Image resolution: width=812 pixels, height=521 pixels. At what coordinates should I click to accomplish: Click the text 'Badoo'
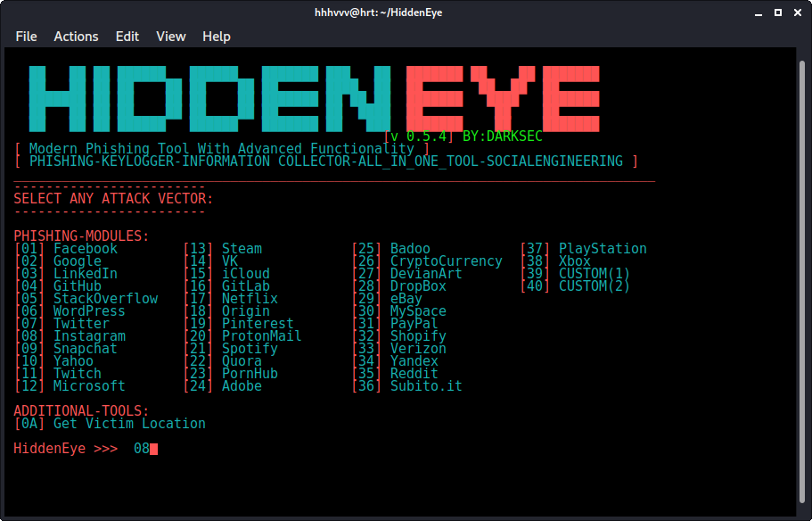pos(410,249)
